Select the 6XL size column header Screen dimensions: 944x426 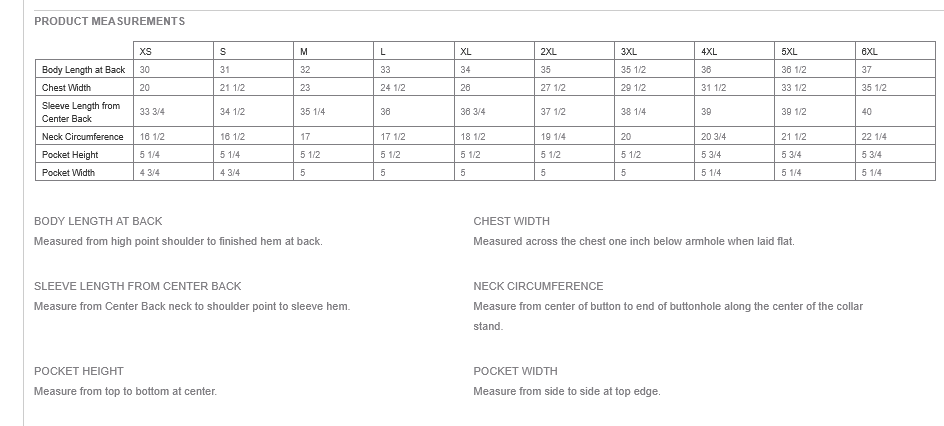(869, 51)
